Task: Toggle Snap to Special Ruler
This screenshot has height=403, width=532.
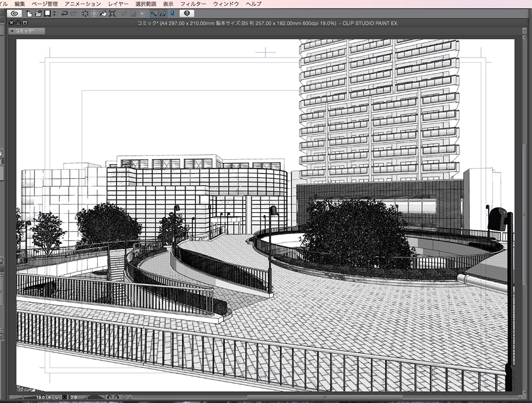Action: [x=163, y=14]
